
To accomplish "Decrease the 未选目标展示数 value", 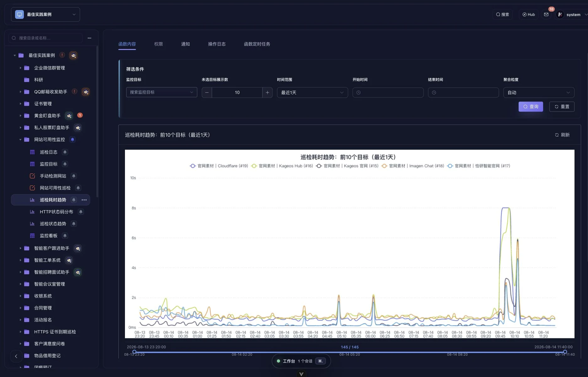I will (x=207, y=92).
